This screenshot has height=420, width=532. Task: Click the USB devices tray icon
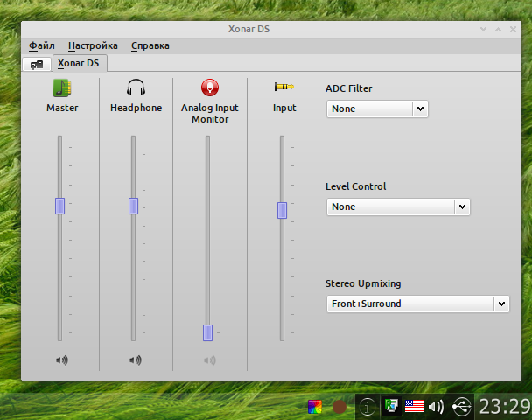pos(462,406)
